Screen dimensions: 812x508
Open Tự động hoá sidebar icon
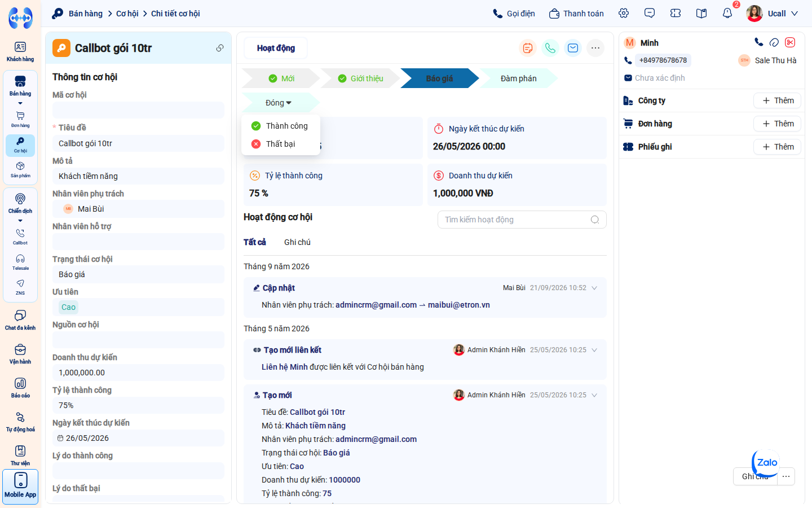[20, 422]
